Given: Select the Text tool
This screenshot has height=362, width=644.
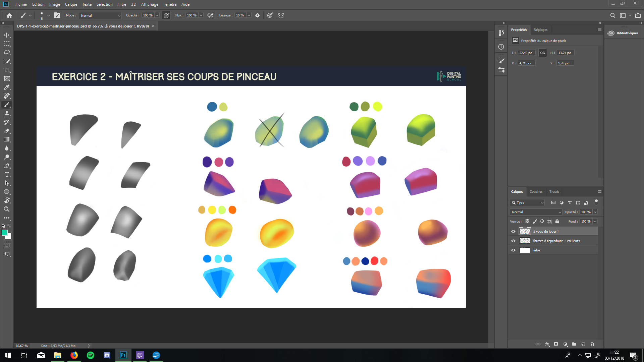Looking at the screenshot, I should [6, 174].
